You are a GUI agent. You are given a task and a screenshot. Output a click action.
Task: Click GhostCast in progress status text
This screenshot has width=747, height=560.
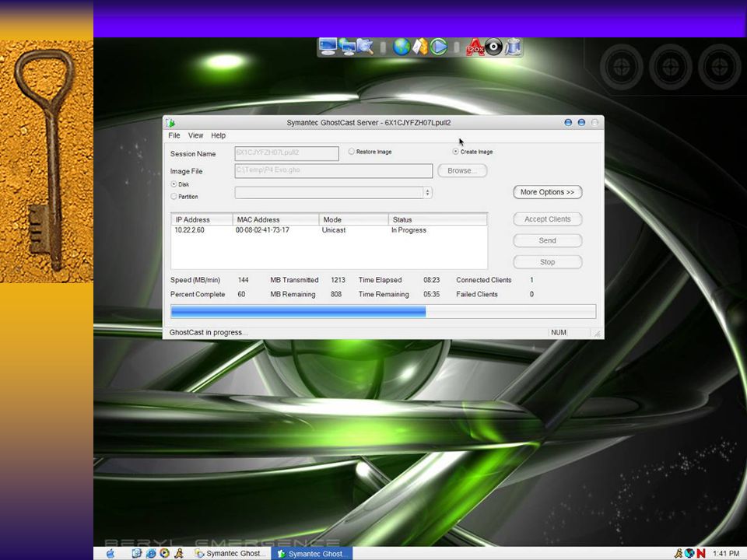click(209, 332)
